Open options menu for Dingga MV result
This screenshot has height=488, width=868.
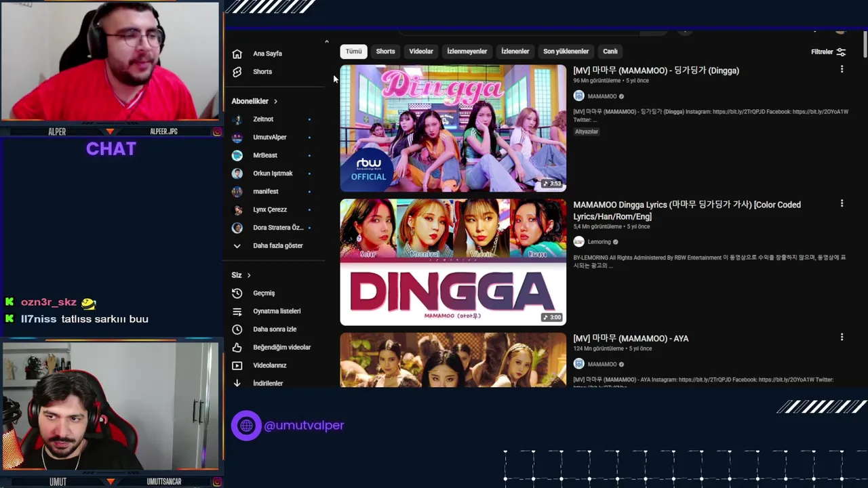(x=842, y=69)
